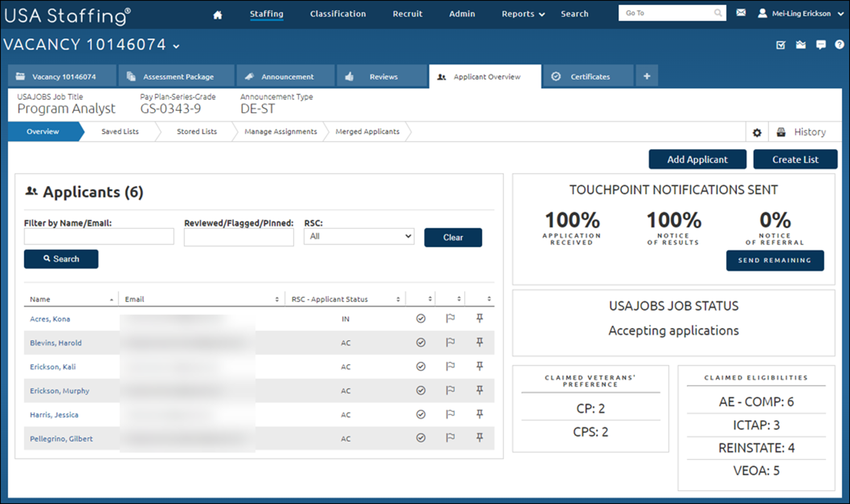Expand the Vacancy 10146074 title dropdown
The width and height of the screenshot is (850, 504).
tap(176, 46)
